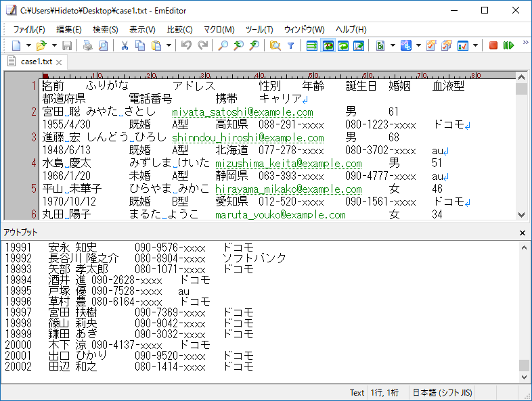Close the case1.txt tab

(59, 62)
